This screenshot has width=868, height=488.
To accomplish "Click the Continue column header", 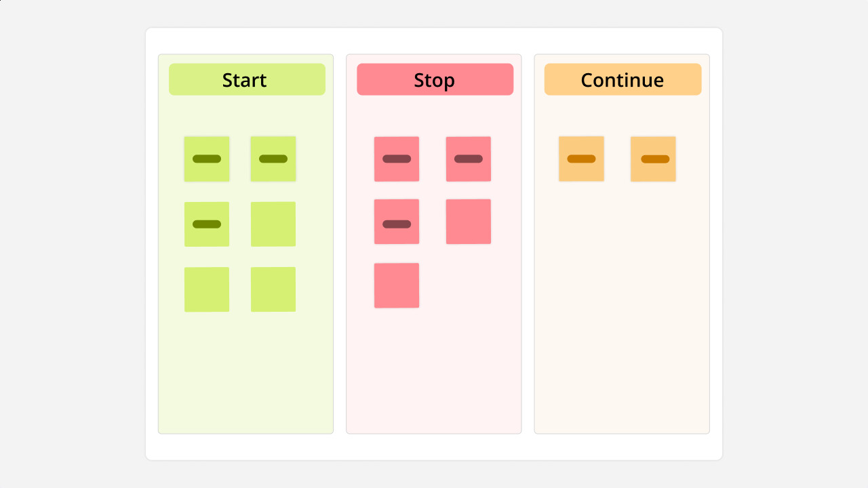I will point(622,79).
